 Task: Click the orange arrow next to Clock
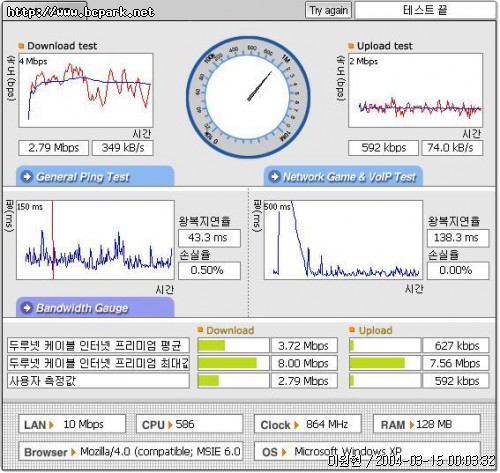296,425
